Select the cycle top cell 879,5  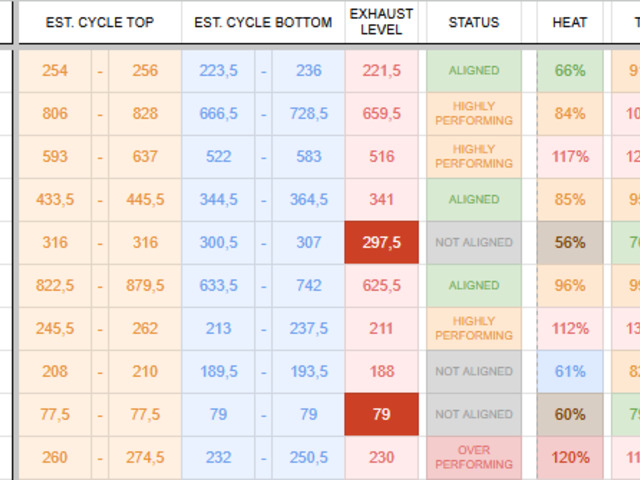(145, 286)
